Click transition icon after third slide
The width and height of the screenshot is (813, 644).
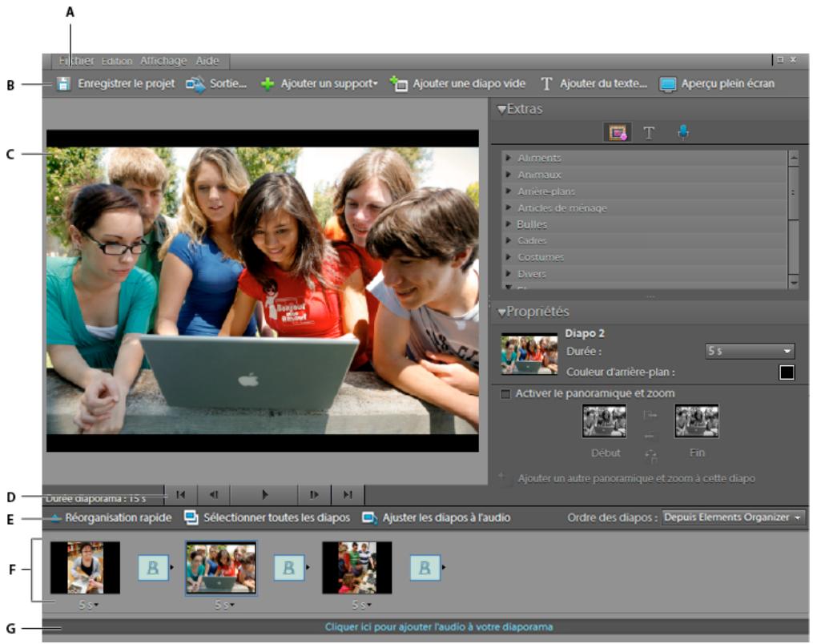[425, 568]
